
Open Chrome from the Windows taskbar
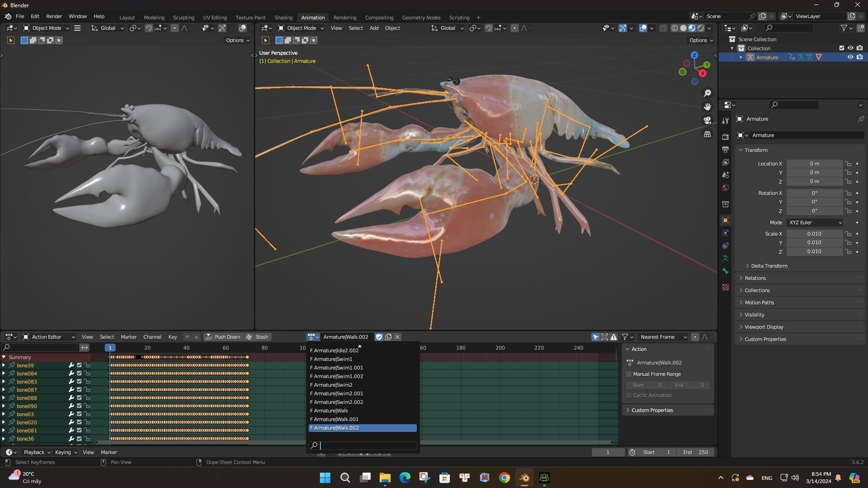tap(504, 478)
